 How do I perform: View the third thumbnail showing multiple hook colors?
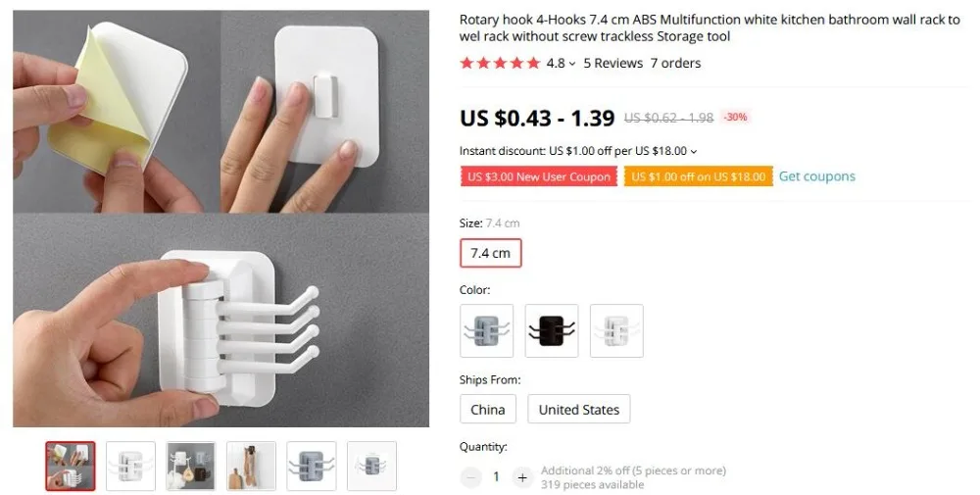pyautogui.click(x=191, y=467)
